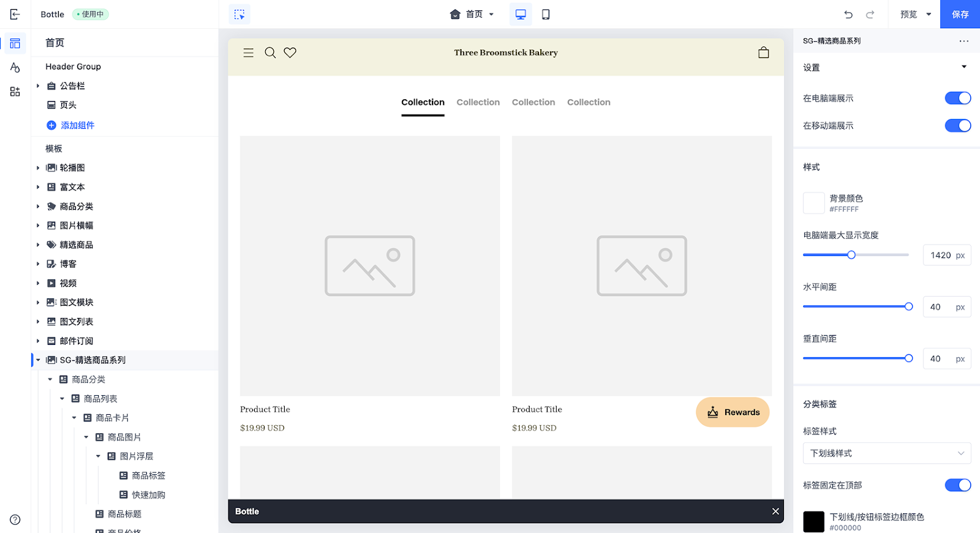This screenshot has width=980, height=533.
Task: Select the 图文列表 tree item
Action: tap(77, 322)
